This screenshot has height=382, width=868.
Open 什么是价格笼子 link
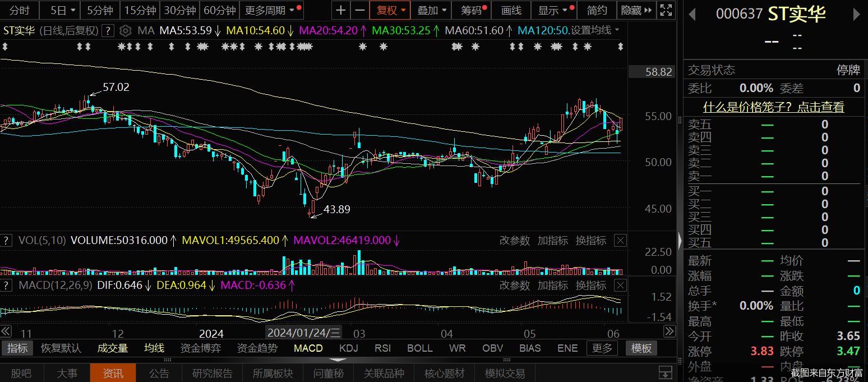(774, 107)
